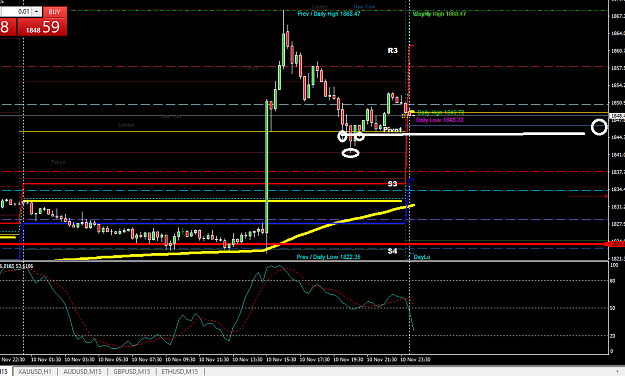Click the 'DayLo' label near chart bottom
Screen dimensions: 625x376
click(422, 257)
